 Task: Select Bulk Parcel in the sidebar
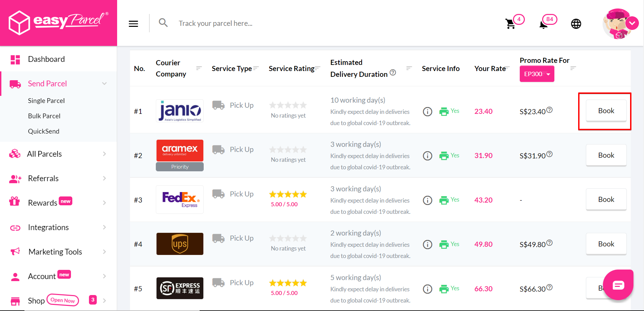pyautogui.click(x=44, y=116)
